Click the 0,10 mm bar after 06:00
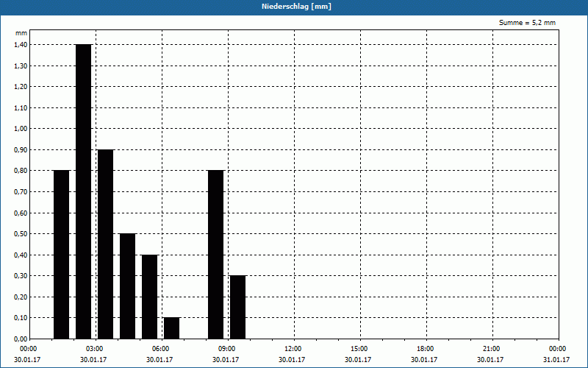 [171, 328]
